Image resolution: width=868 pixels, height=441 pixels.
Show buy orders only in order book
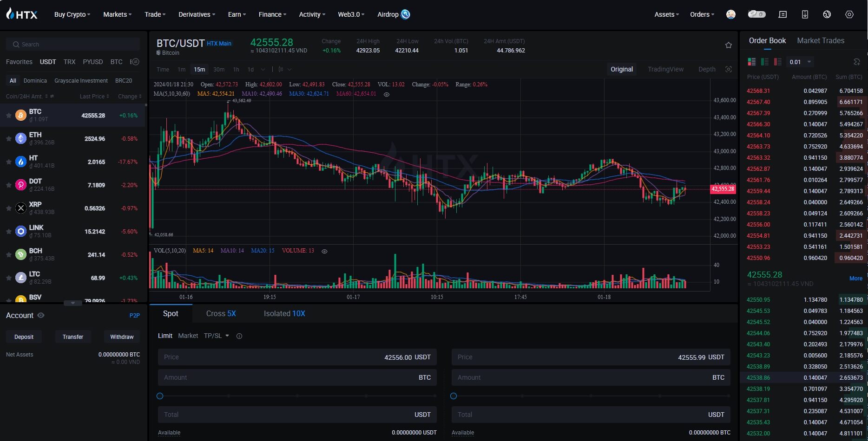(764, 62)
